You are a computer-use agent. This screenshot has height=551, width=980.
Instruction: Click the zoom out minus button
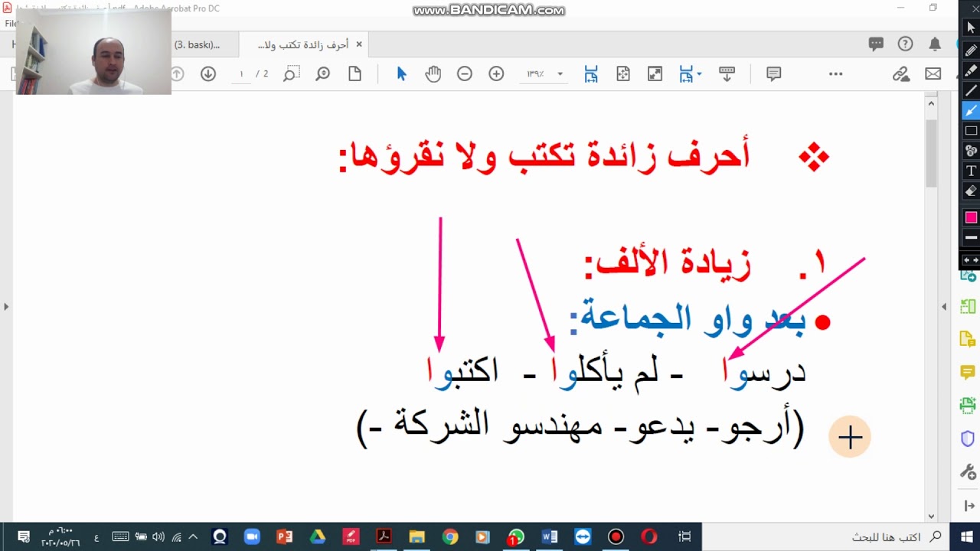(x=465, y=74)
